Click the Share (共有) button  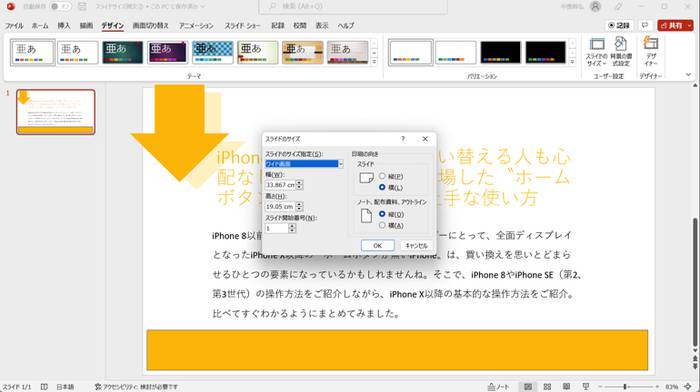point(672,25)
